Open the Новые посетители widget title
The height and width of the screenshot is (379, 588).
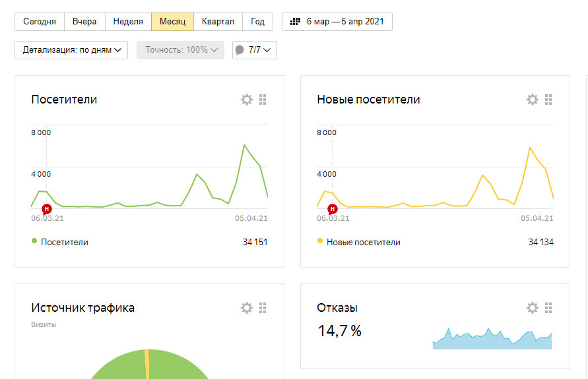click(x=368, y=100)
